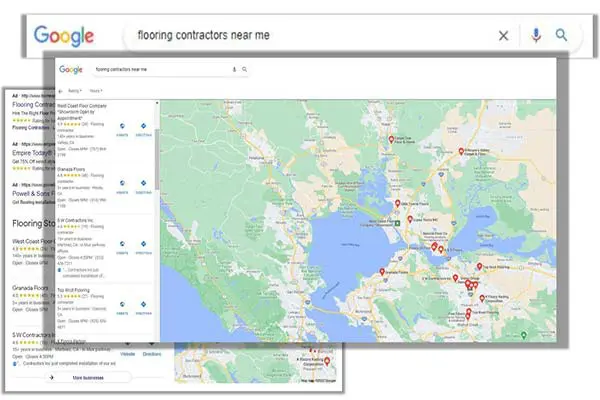
Task: Click the S W Contractors red pin on the map
Action: [455, 278]
